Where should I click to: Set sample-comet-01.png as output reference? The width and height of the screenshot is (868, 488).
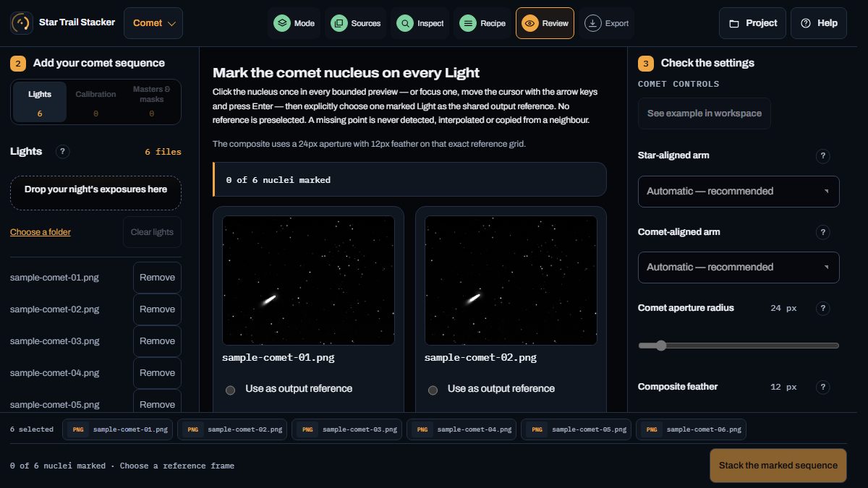pyautogui.click(x=231, y=390)
